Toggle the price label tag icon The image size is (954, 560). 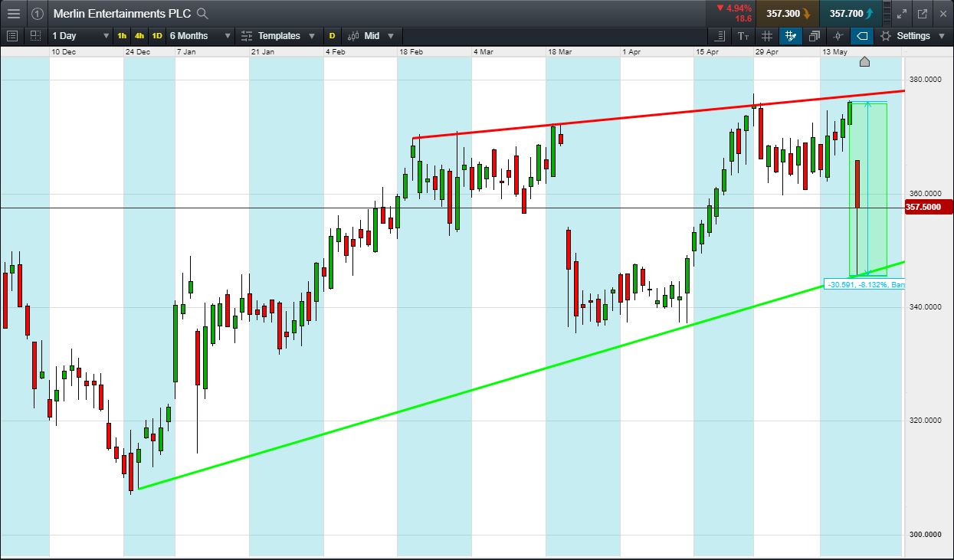click(862, 35)
